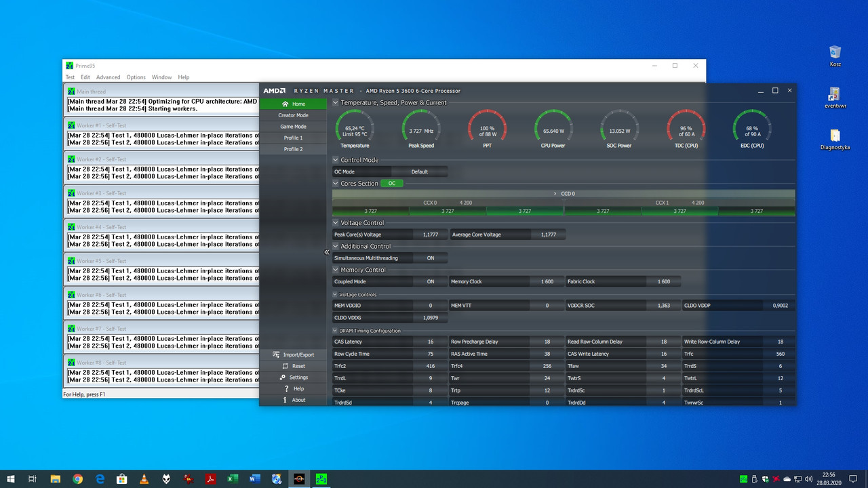
Task: Click Reset in Ryzen Master sidebar
Action: pos(293,366)
